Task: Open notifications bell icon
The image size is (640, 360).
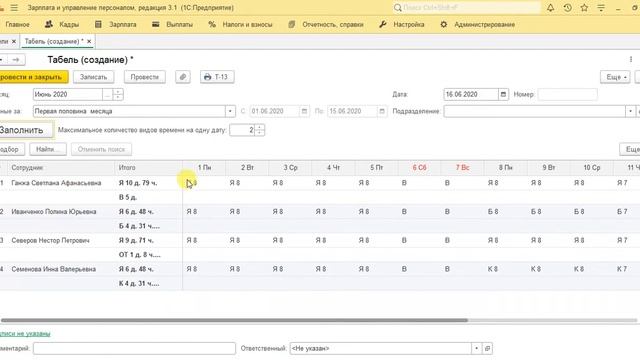Action: 550,8
